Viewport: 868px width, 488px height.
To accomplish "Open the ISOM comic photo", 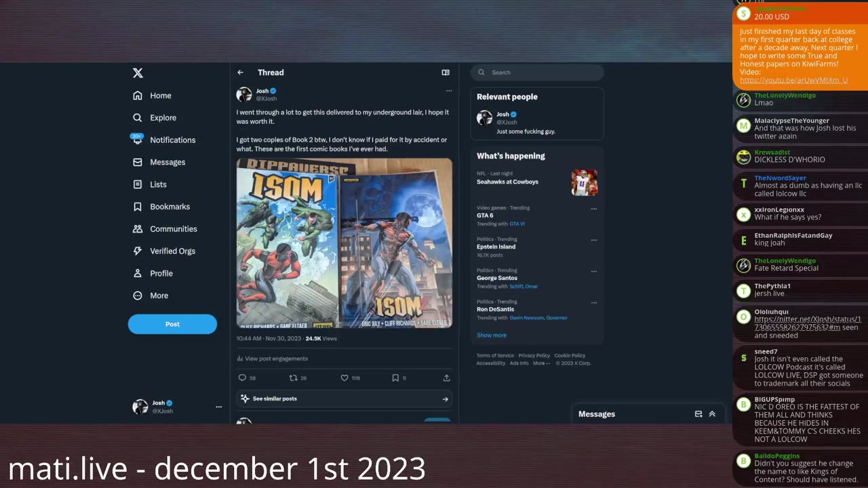I will [x=344, y=243].
